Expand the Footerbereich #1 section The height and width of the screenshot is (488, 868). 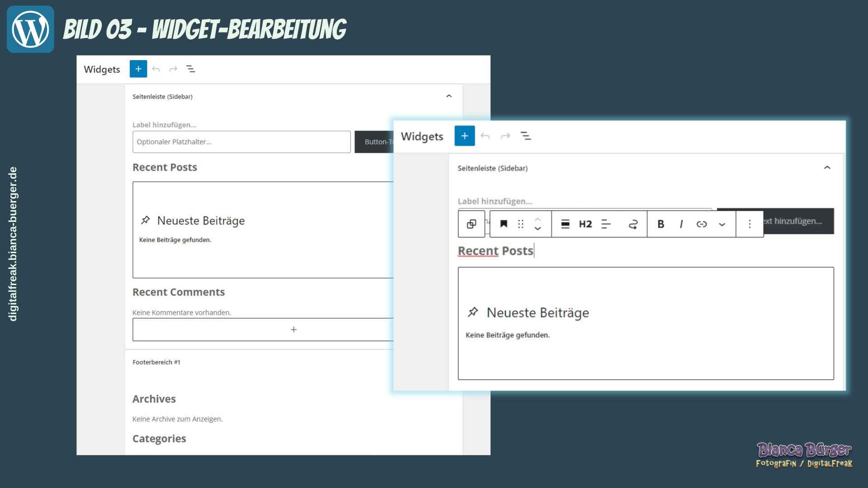point(156,362)
